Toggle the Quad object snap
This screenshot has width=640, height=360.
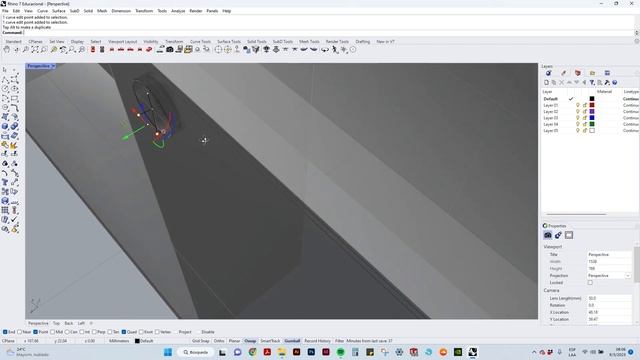click(124, 332)
